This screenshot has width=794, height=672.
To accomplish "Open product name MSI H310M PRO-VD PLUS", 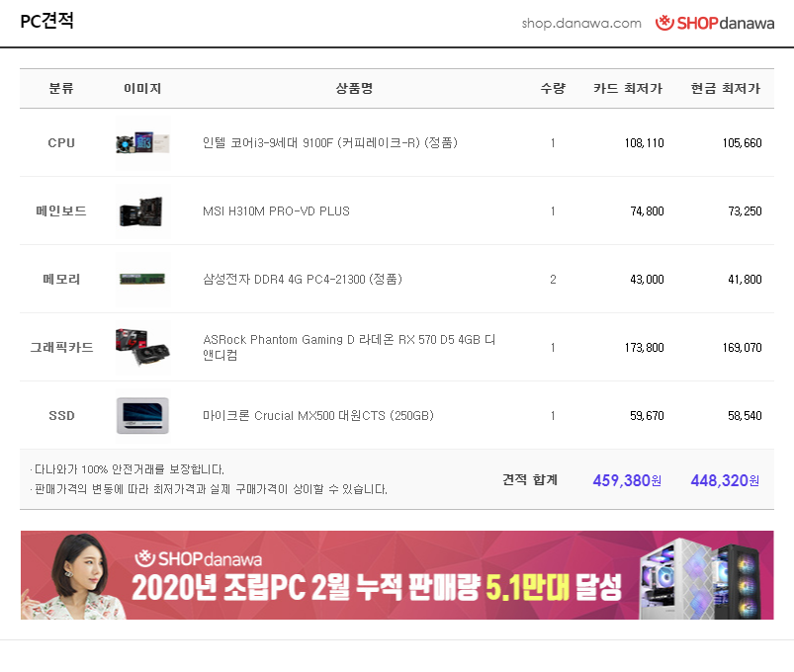I will pyautogui.click(x=276, y=211).
